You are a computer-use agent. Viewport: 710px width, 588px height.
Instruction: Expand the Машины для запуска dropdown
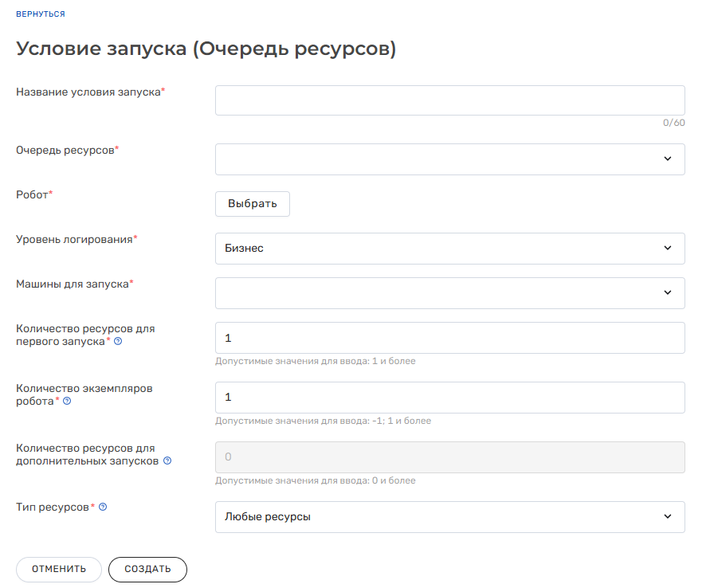tap(449, 293)
